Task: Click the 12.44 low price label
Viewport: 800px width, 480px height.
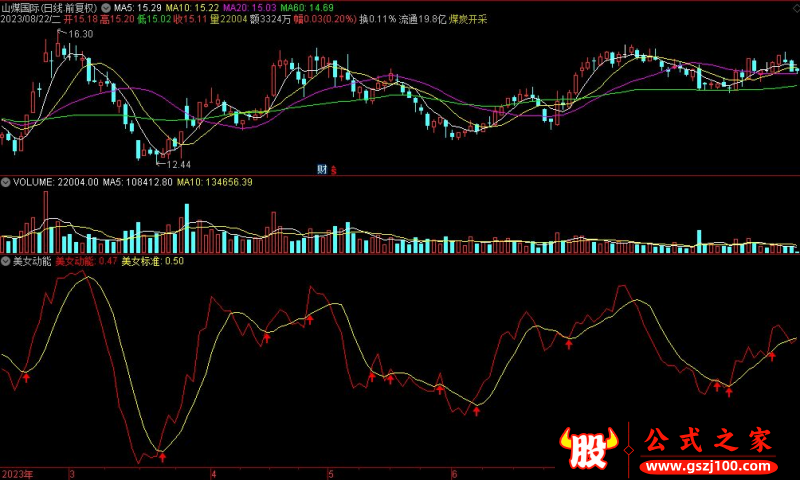Action: [x=179, y=165]
